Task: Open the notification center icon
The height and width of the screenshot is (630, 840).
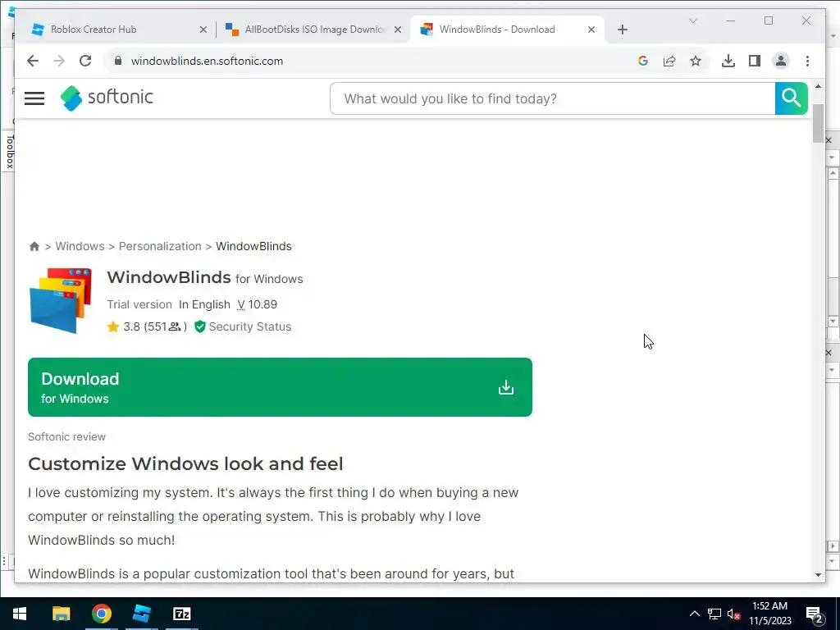Action: pos(815,614)
